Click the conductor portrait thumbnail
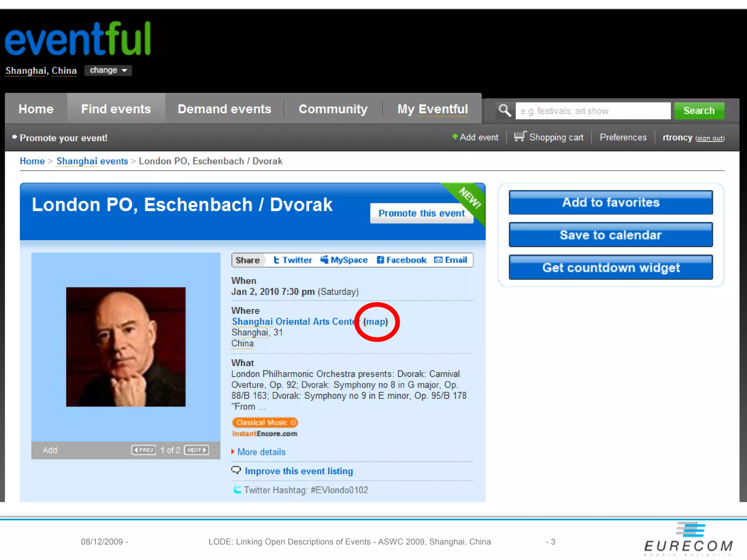Image resolution: width=747 pixels, height=560 pixels. pos(126,347)
